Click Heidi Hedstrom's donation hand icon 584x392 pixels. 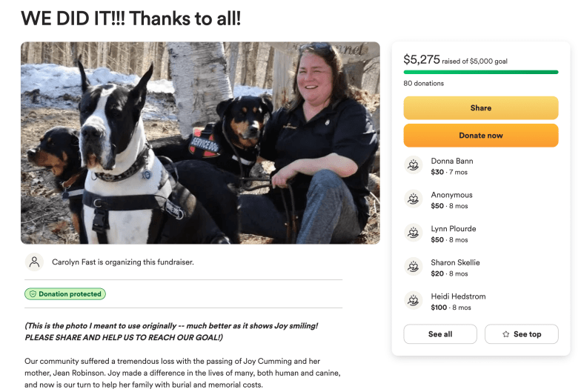[413, 301]
